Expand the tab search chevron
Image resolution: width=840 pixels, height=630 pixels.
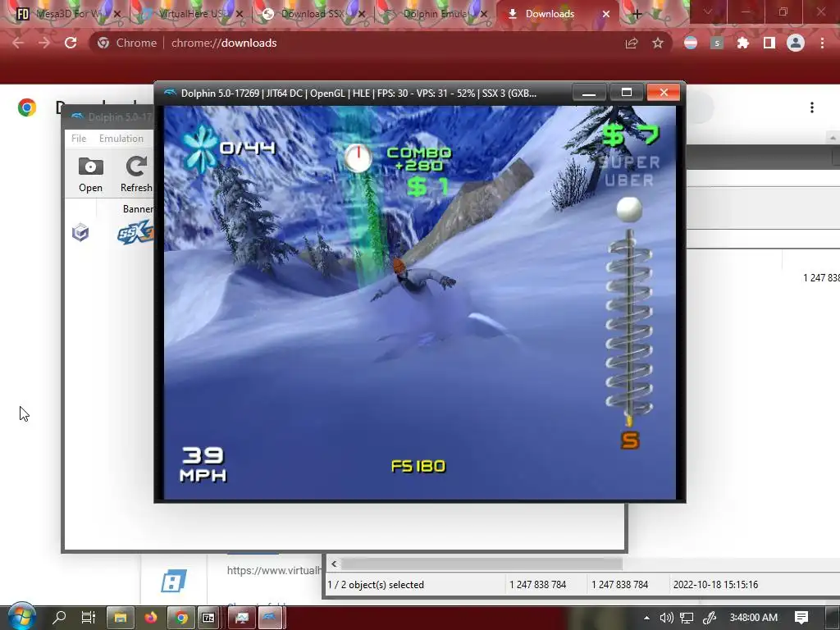(x=707, y=11)
